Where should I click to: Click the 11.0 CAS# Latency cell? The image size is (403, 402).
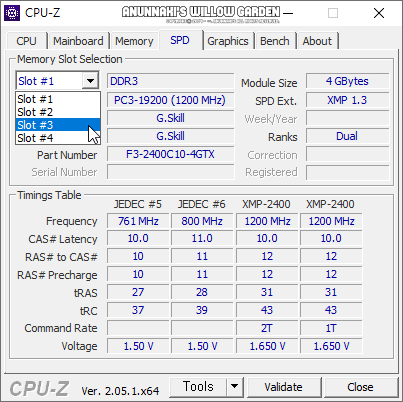(202, 238)
